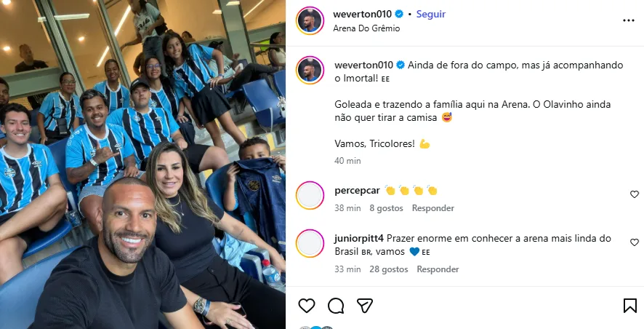Open weverton010 profile picture in header
Viewport: 644px width, 329px height.
pyautogui.click(x=310, y=20)
